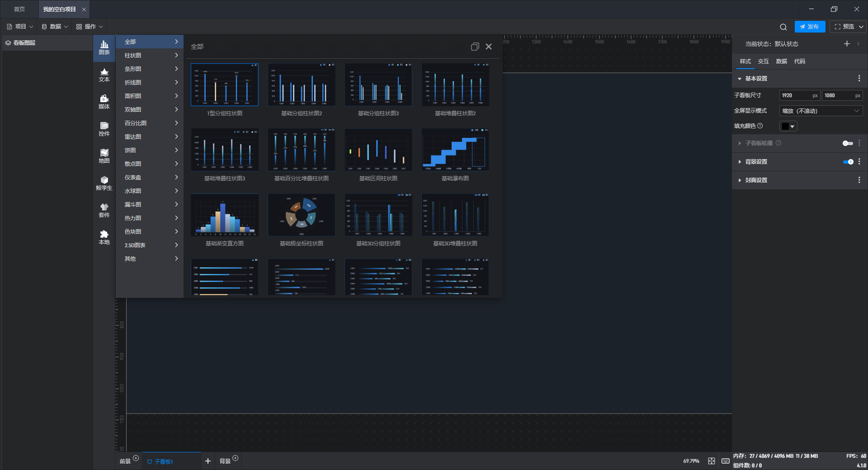Select the 地图 map components icon
Image resolution: width=868 pixels, height=470 pixels.
point(104,156)
